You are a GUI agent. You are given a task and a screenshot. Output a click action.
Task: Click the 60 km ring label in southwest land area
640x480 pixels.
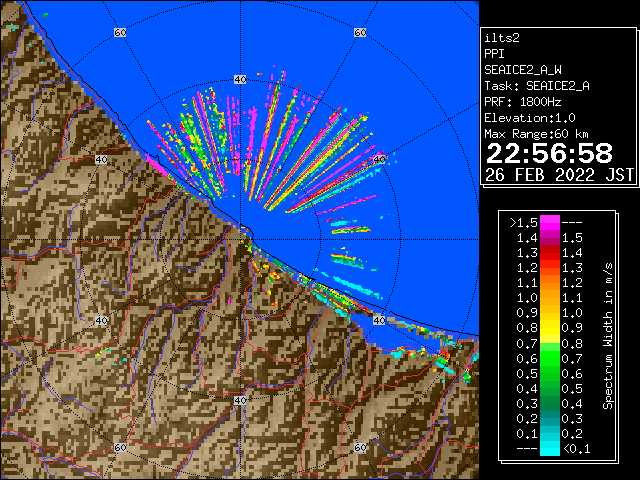(120, 447)
